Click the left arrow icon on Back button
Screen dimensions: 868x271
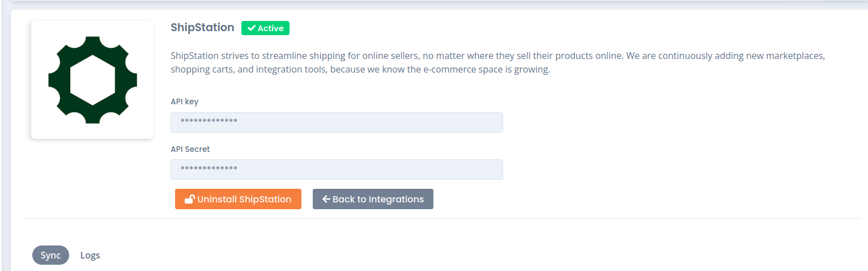(326, 199)
